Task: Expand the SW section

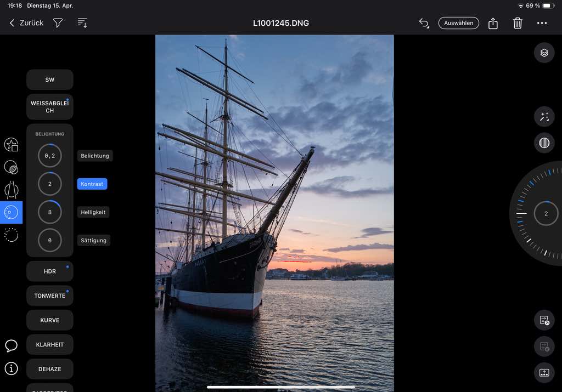Action: point(50,79)
